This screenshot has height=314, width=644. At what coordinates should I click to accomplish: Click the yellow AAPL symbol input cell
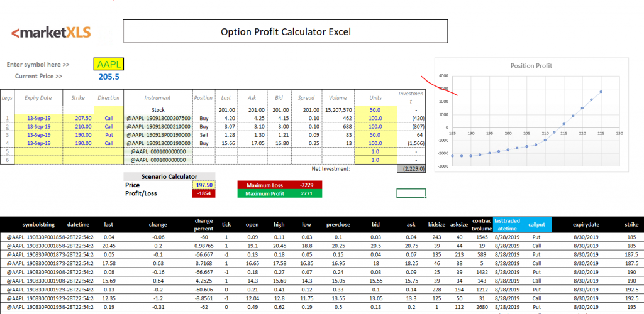click(x=108, y=64)
